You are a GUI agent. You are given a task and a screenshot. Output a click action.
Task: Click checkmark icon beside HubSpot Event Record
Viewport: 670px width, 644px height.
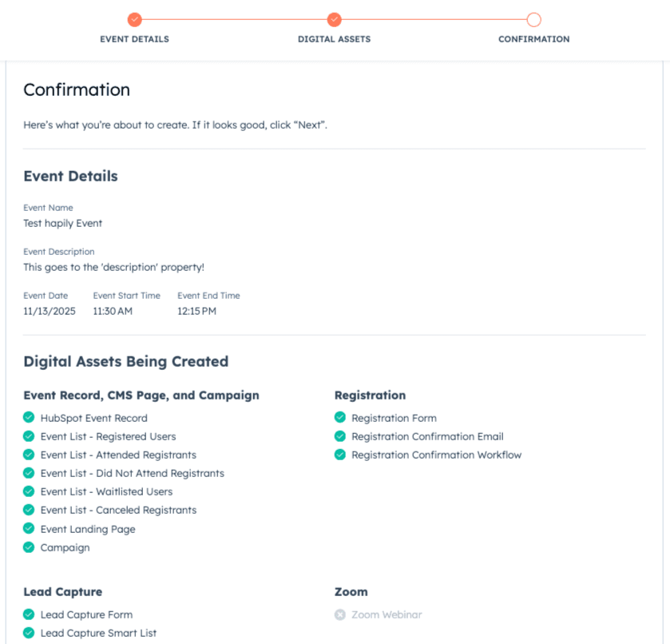click(x=29, y=418)
